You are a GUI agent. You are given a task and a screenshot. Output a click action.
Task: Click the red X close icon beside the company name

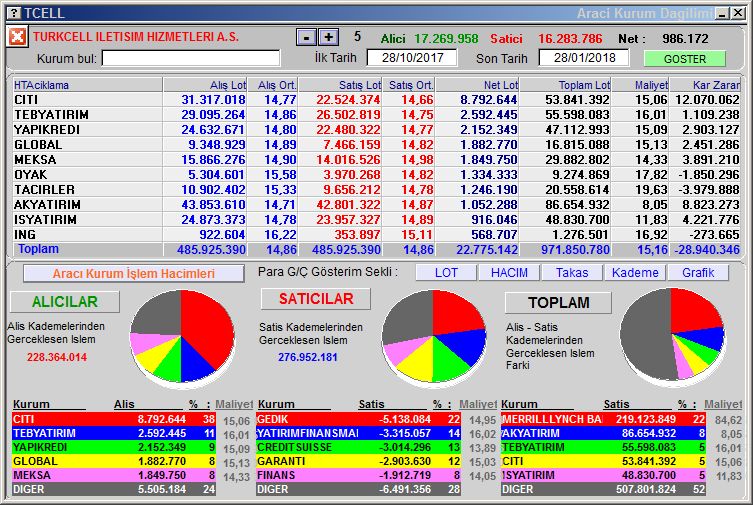pyautogui.click(x=17, y=36)
